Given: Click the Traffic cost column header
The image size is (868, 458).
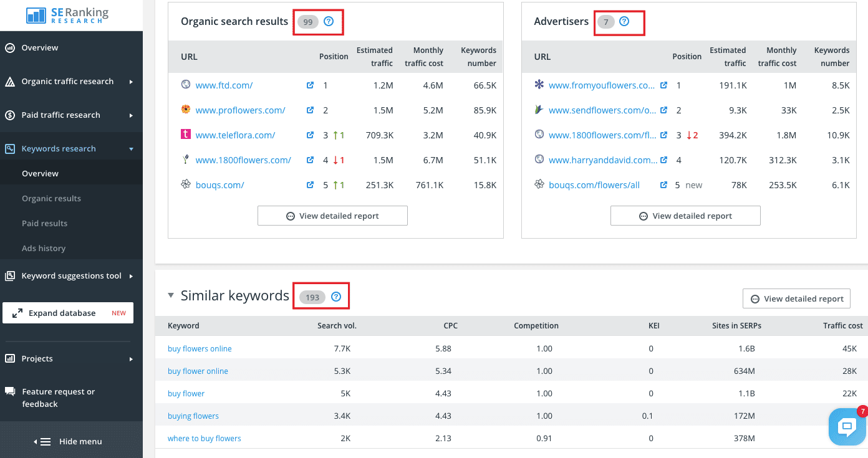Looking at the screenshot, I should [843, 325].
